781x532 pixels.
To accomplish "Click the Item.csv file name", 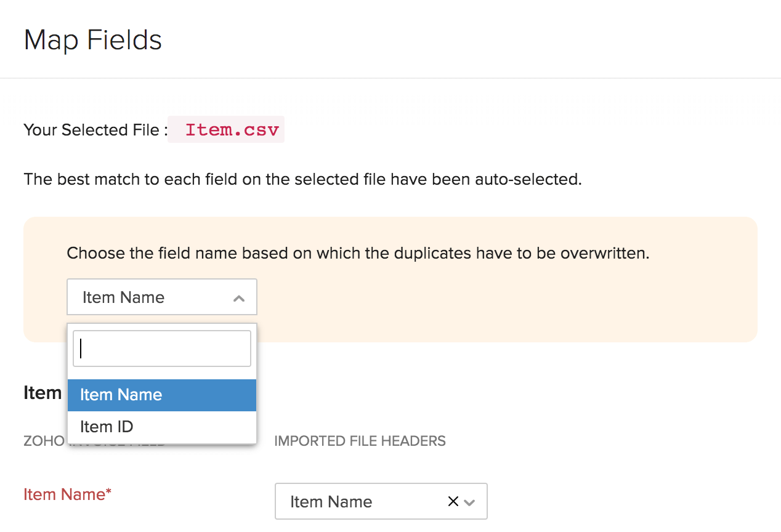I will tap(232, 130).
